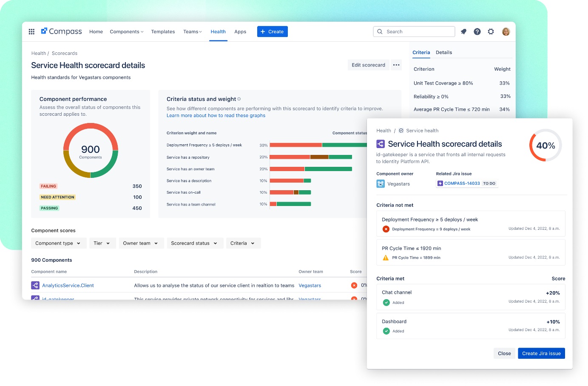Viewport: 588px width, 386px height.
Task: Switch to the Details tab
Action: pos(444,52)
